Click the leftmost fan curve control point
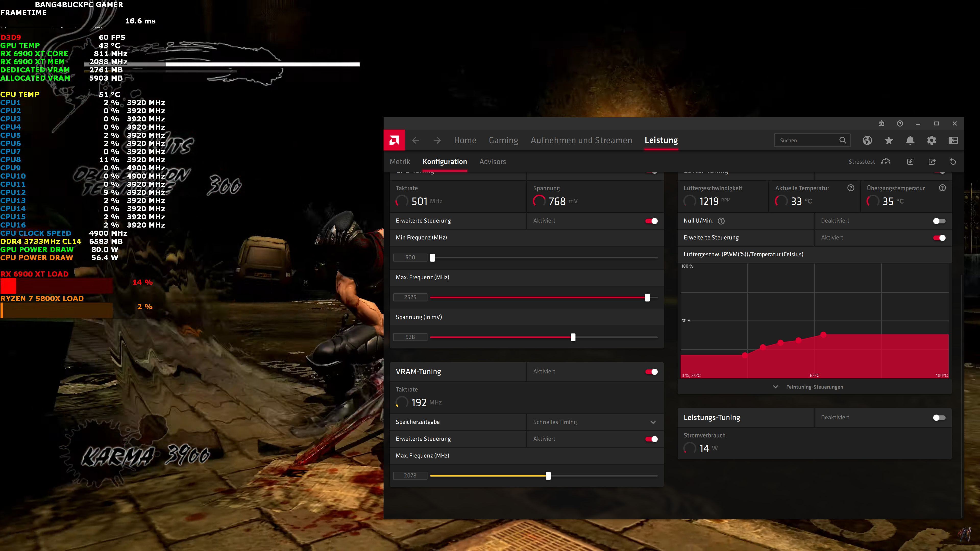The image size is (980, 551). 745,355
